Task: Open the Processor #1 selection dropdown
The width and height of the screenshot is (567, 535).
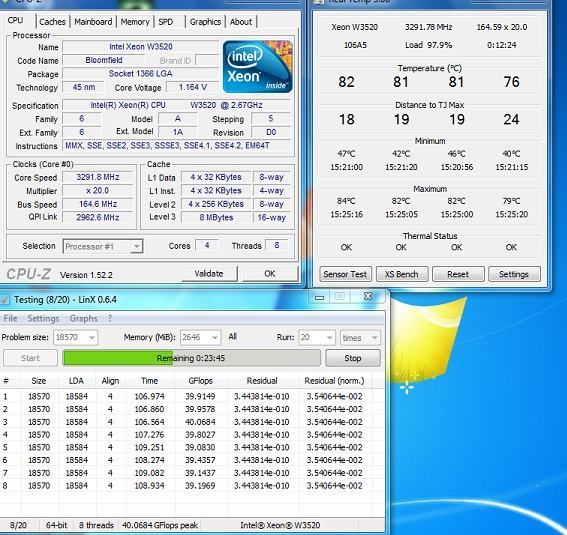Action: pyautogui.click(x=103, y=247)
